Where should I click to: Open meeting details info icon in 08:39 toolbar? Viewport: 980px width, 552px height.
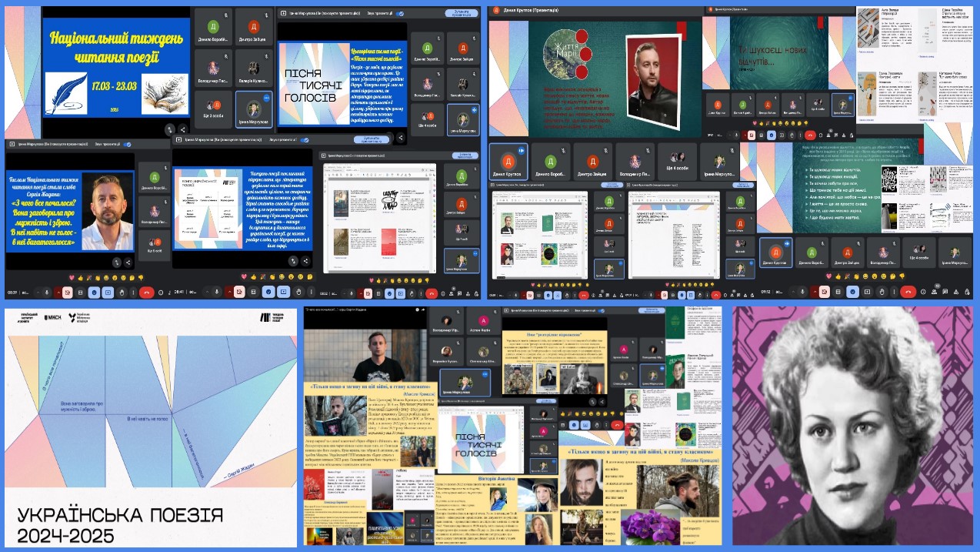(161, 293)
